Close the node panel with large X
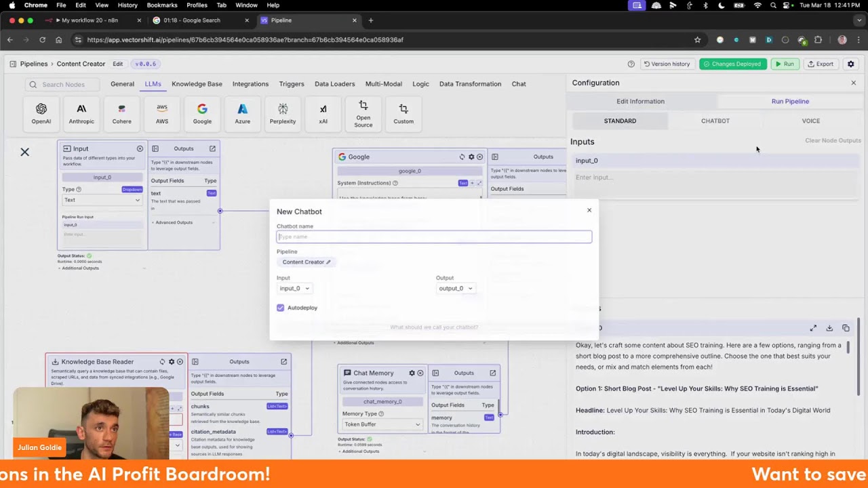The width and height of the screenshot is (868, 488). point(25,152)
